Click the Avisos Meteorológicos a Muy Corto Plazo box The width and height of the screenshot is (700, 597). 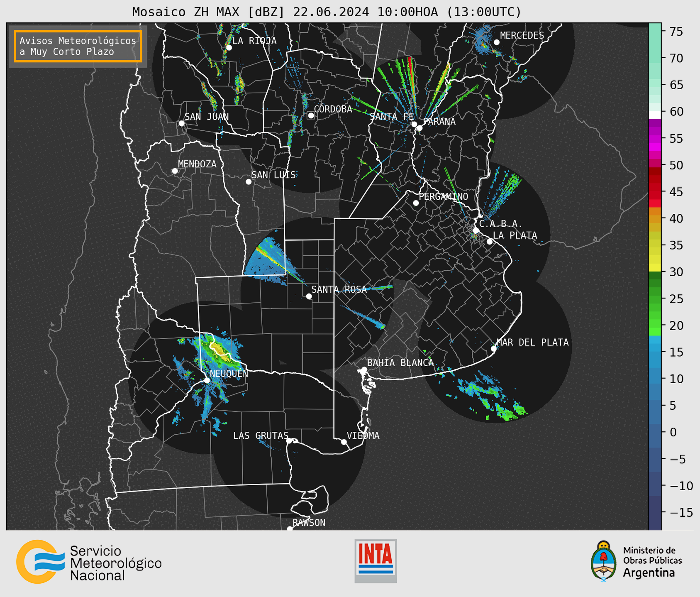coord(78,46)
